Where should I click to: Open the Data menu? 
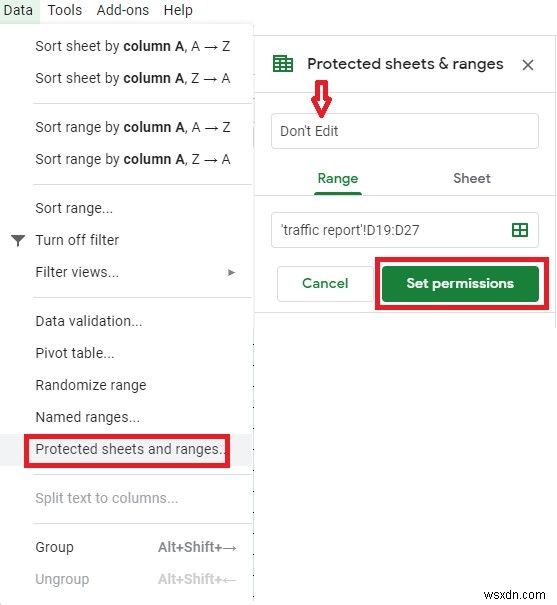click(18, 10)
